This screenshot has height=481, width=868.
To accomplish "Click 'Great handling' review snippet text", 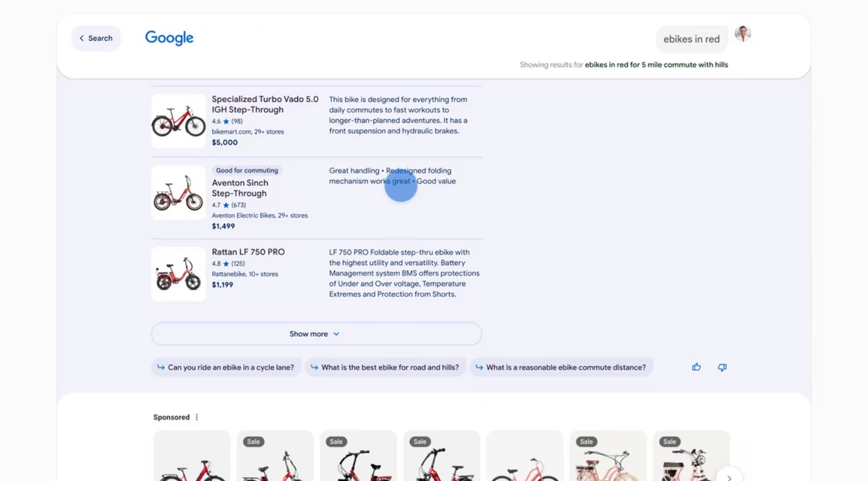I will (x=354, y=171).
